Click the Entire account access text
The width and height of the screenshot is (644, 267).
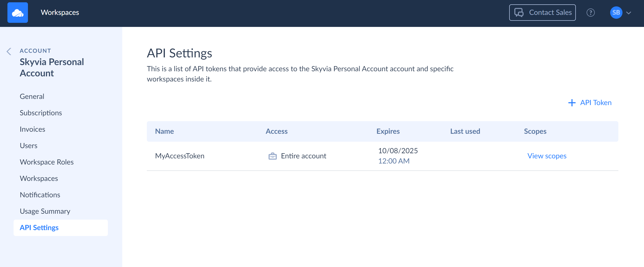coord(303,156)
